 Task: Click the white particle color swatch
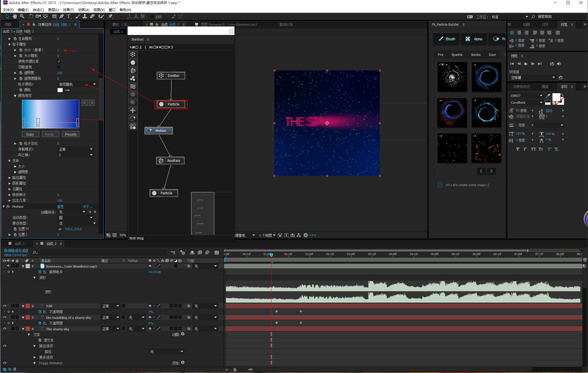pos(60,90)
